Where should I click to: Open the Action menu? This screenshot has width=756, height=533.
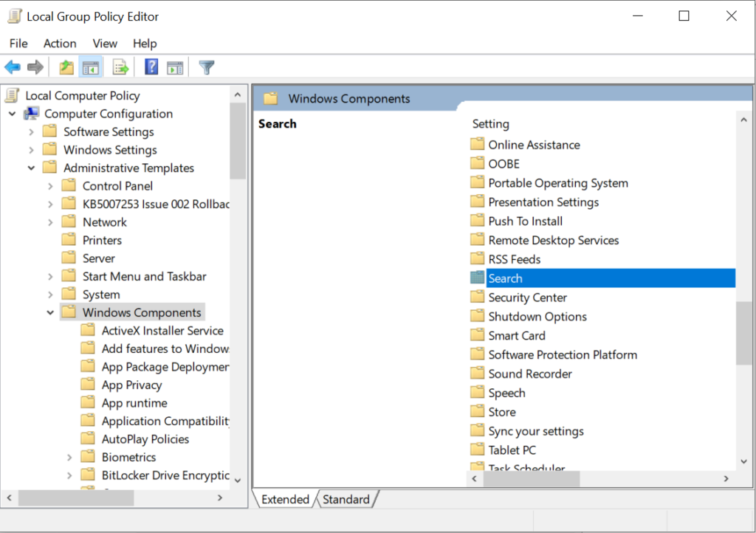coord(60,44)
